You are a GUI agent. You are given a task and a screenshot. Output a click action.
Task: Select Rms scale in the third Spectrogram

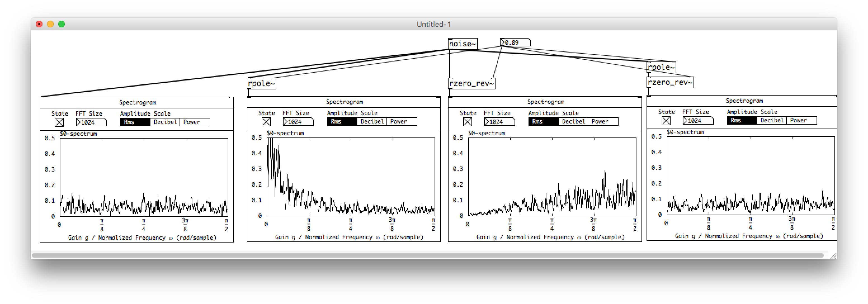click(x=543, y=121)
